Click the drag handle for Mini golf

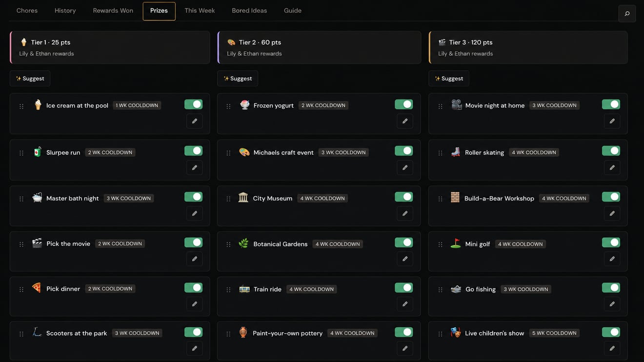(x=440, y=244)
